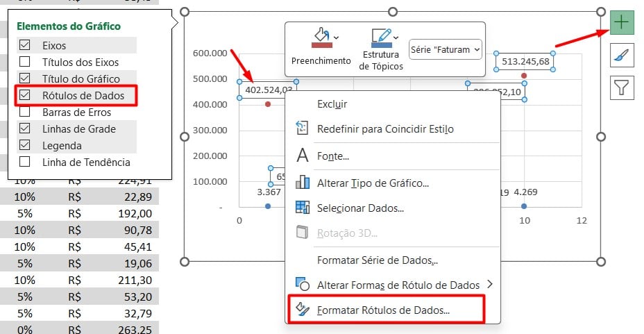Screen dimensions: 644x334
Task: Click the Redefinir para Coincidir Estilo icon
Action: pos(303,128)
